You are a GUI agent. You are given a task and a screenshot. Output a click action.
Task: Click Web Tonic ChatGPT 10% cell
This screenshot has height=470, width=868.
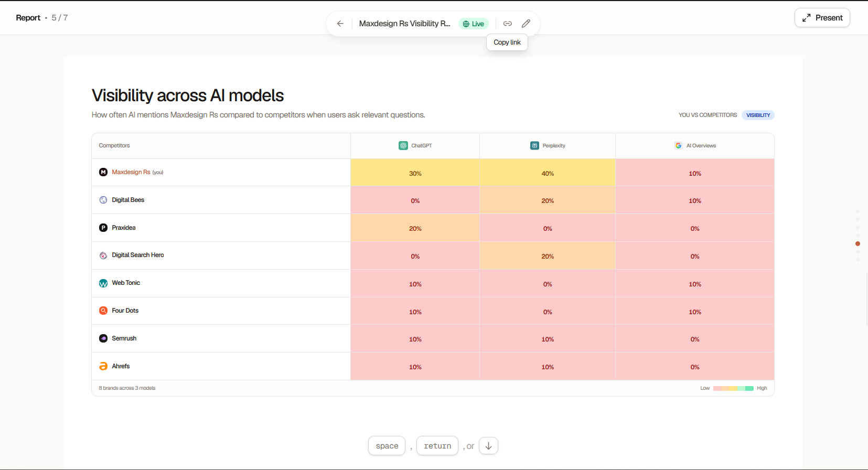click(x=415, y=284)
